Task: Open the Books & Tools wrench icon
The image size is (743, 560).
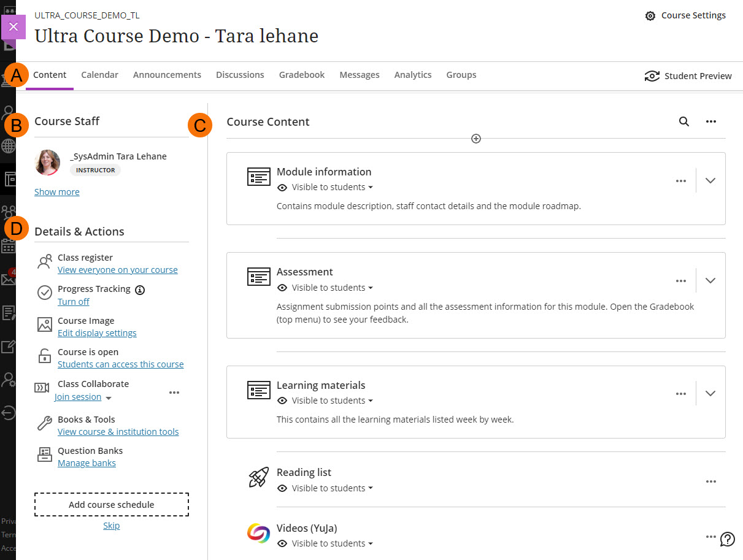Action: pos(44,423)
